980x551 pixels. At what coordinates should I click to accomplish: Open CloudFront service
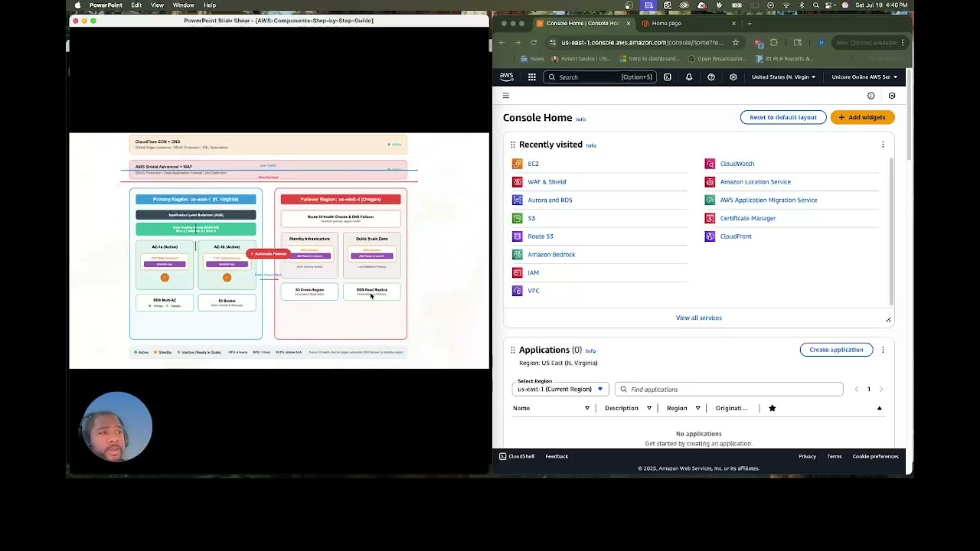point(736,236)
